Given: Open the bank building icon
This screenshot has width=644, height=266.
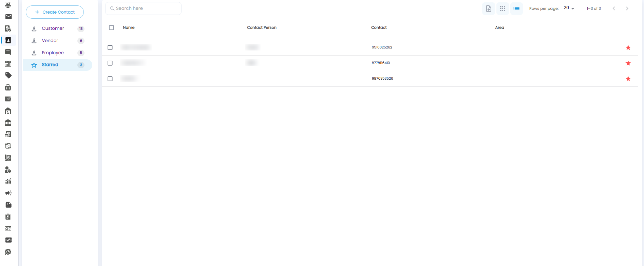Looking at the screenshot, I should [8, 122].
